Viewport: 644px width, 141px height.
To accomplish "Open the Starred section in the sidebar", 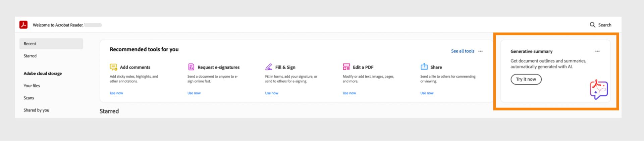I will click(30, 56).
